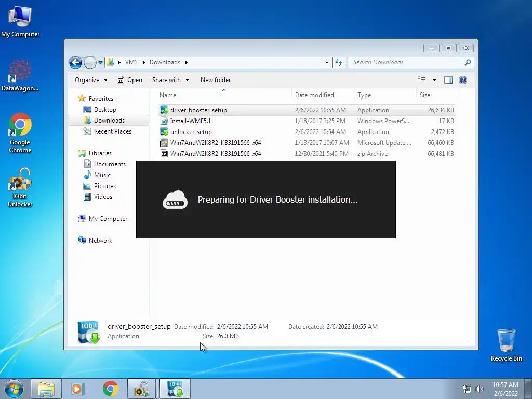
Task: Sort by Date modified column
Action: (x=323, y=95)
